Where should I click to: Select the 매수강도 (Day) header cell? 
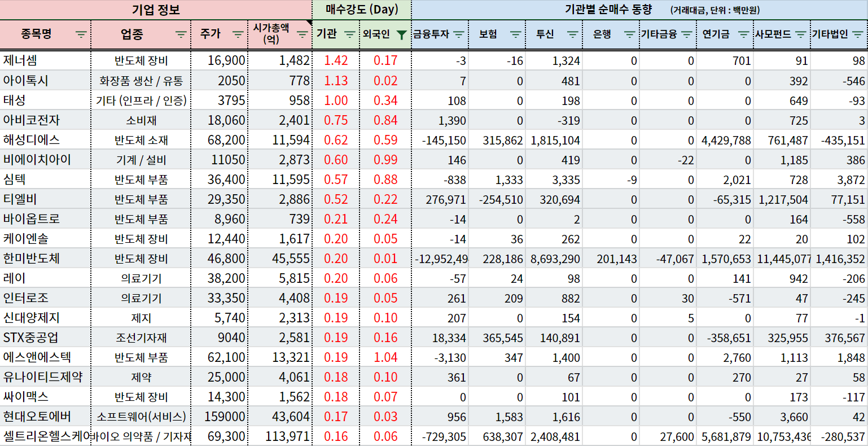tap(362, 10)
